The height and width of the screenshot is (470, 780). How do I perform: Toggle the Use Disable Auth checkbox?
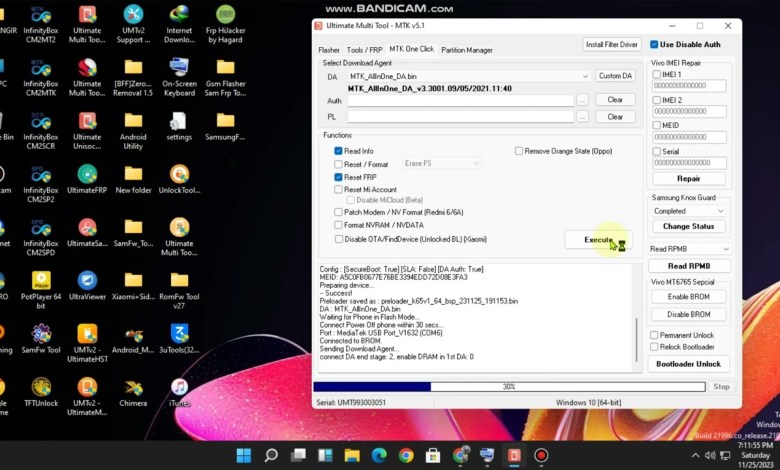pos(654,44)
